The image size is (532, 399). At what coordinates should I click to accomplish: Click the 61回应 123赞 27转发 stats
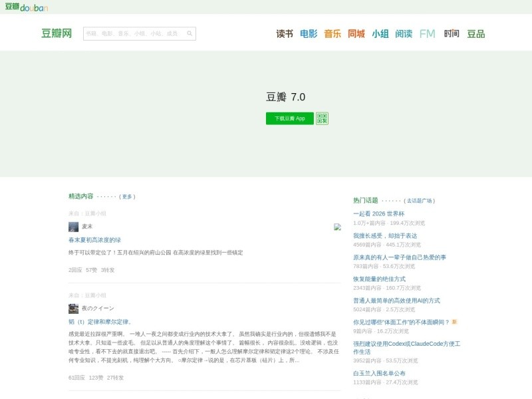coord(96,378)
